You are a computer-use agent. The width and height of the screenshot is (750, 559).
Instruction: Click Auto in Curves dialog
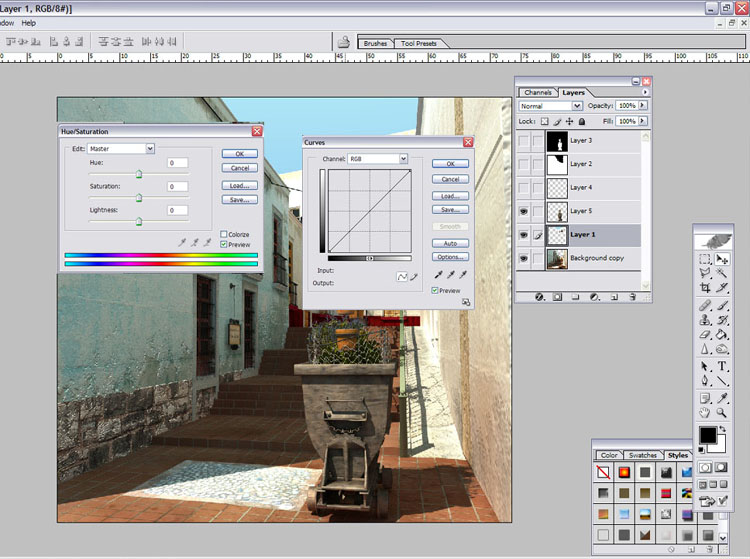click(x=450, y=243)
